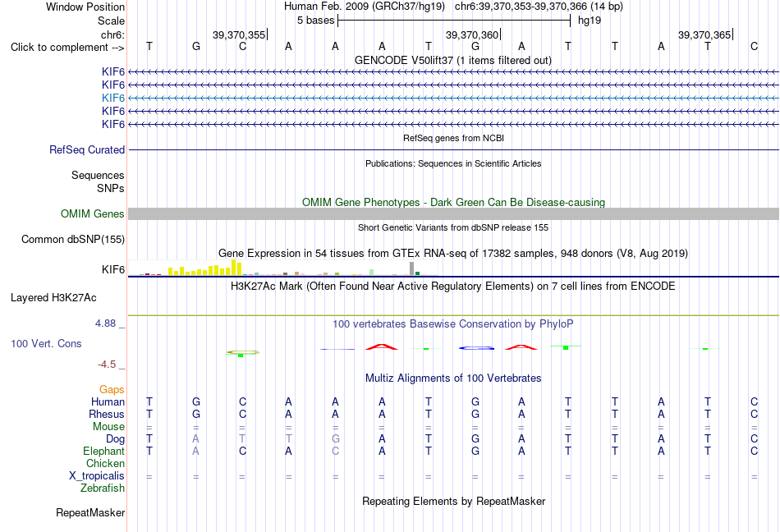Click the grayed-out G in the Dog row
The image size is (780, 532).
[335, 439]
